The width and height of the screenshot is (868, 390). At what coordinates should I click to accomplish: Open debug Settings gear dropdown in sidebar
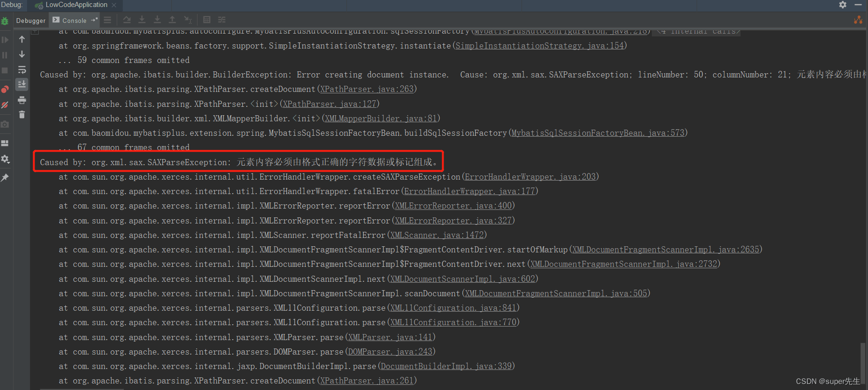pos(5,159)
